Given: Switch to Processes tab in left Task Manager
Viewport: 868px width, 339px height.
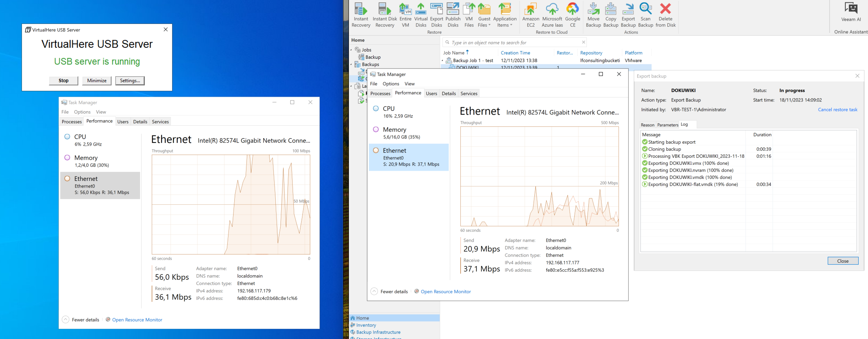Looking at the screenshot, I should [x=72, y=122].
